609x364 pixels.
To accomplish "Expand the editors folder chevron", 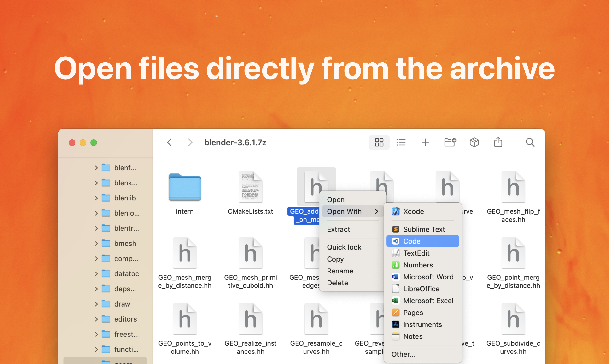I will pos(96,319).
